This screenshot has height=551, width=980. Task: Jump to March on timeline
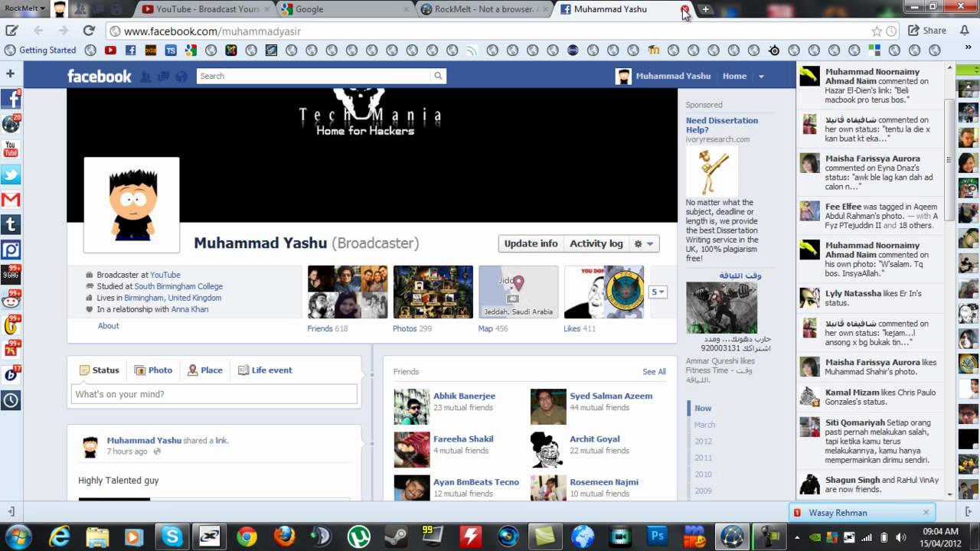[x=704, y=425]
